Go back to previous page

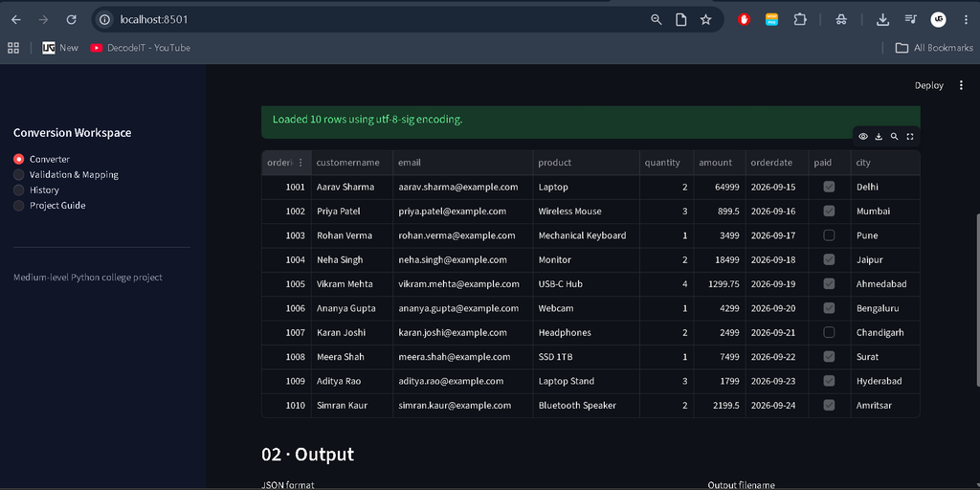coord(16,19)
